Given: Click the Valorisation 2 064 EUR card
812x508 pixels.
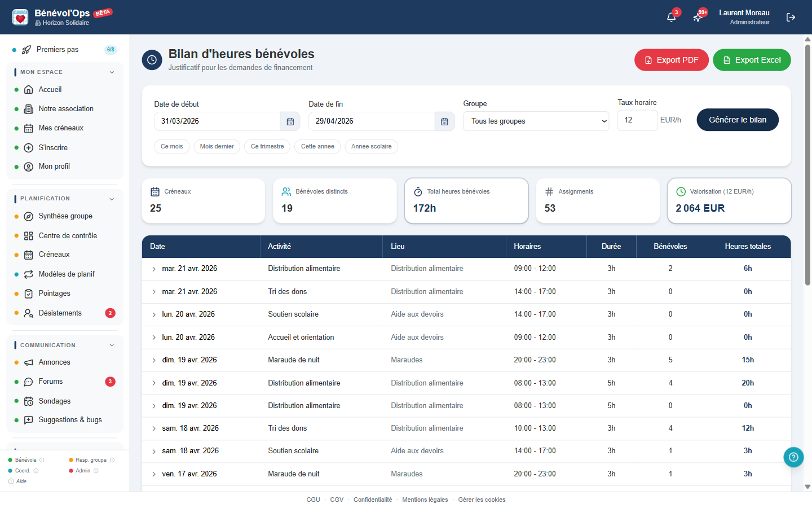Looking at the screenshot, I should [729, 201].
